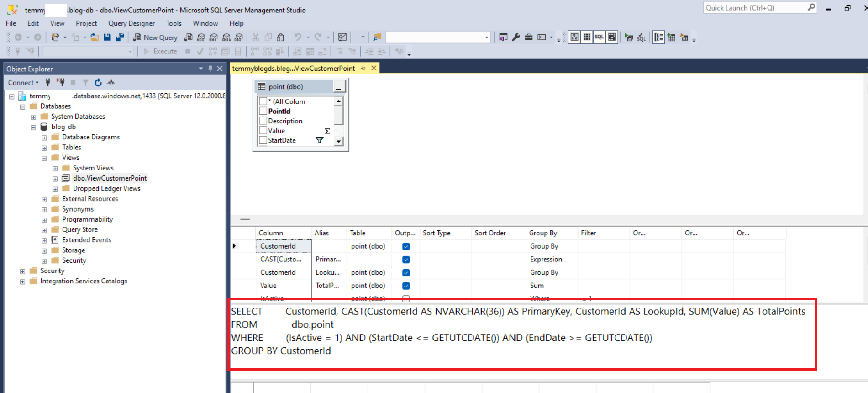868x393 pixels.
Task: Click the MDX query icon
Action: (x=201, y=37)
